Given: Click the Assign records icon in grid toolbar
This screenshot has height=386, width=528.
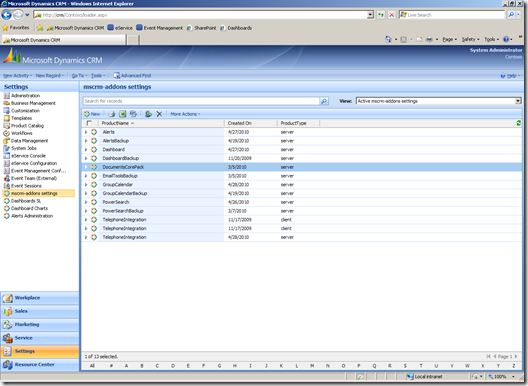Looking at the screenshot, I should coord(148,114).
